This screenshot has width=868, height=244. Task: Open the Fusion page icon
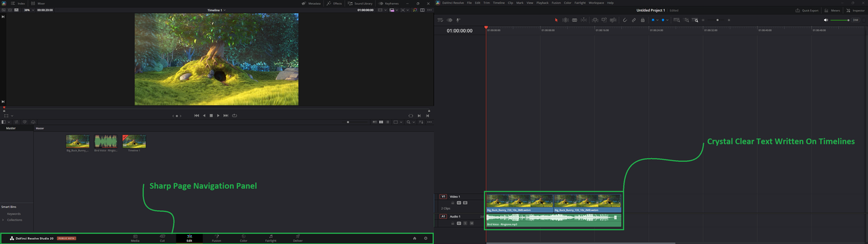coord(216,237)
